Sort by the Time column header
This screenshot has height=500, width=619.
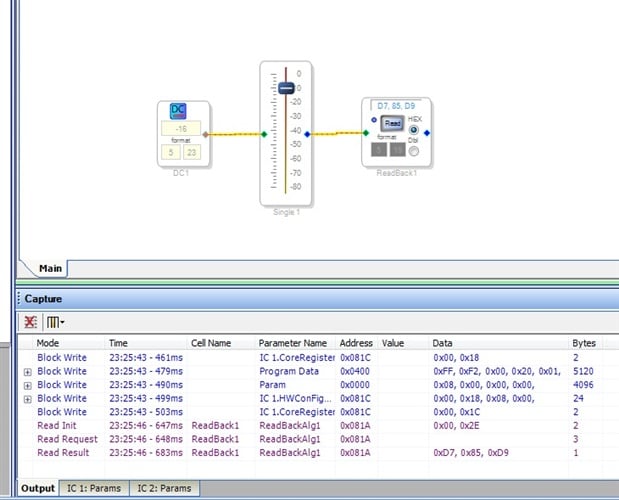tap(146, 343)
